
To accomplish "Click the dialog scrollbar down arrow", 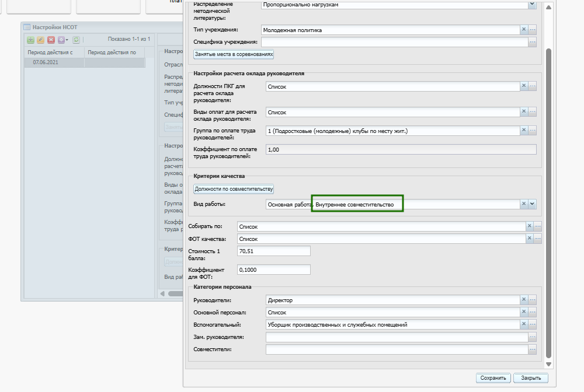I will click(x=548, y=365).
